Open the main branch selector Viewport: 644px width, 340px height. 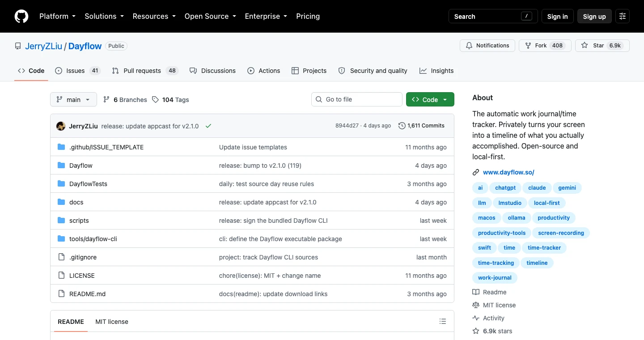click(73, 99)
